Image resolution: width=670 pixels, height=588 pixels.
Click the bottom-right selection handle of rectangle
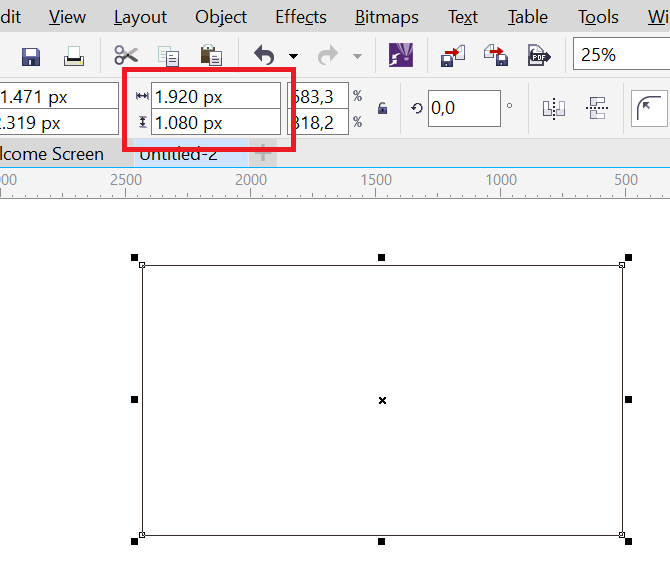(x=628, y=541)
